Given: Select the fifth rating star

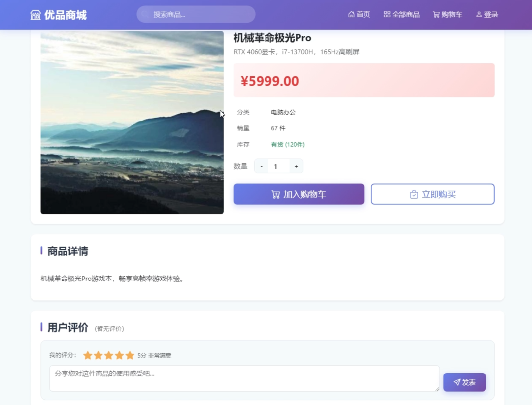Looking at the screenshot, I should 130,355.
